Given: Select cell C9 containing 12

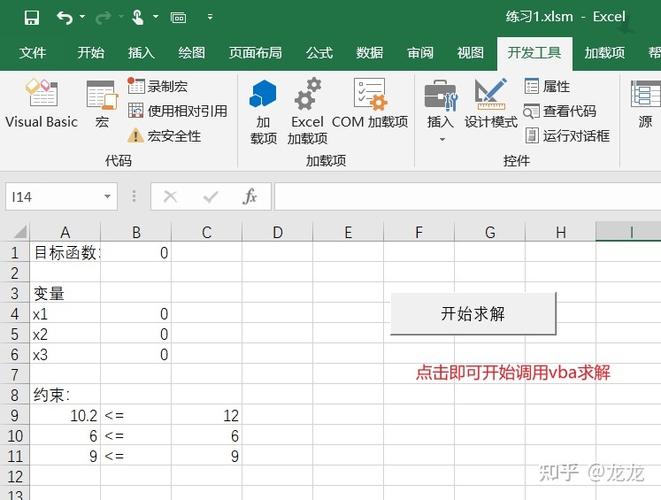Looking at the screenshot, I should [x=207, y=416].
